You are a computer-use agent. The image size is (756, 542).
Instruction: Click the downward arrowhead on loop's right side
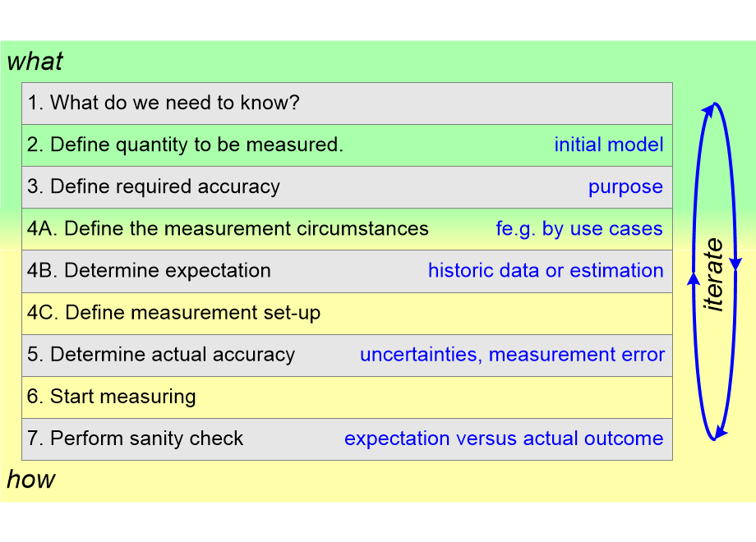tap(735, 263)
